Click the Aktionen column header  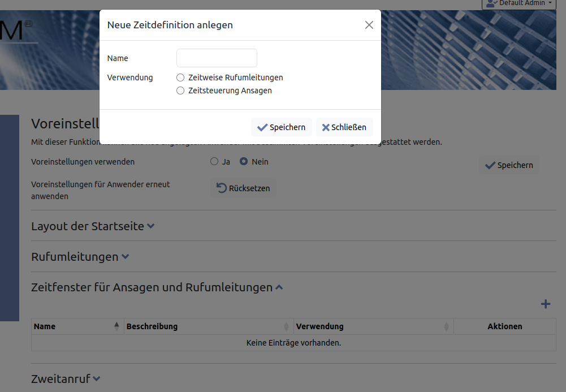pos(504,326)
